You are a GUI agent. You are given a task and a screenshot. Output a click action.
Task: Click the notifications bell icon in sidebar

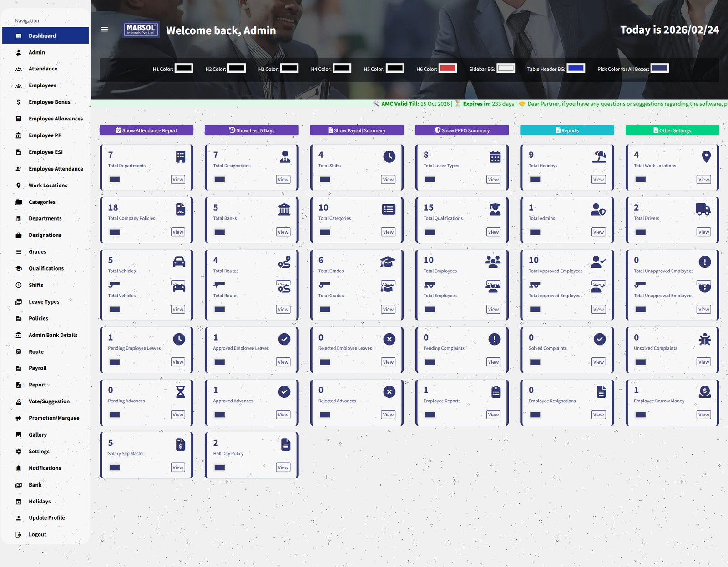(19, 468)
